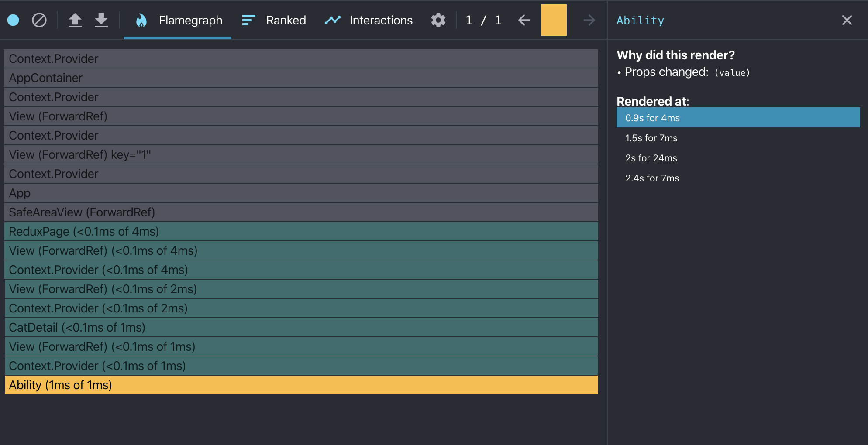Go to previous commit arrow
868x445 pixels.
point(524,20)
